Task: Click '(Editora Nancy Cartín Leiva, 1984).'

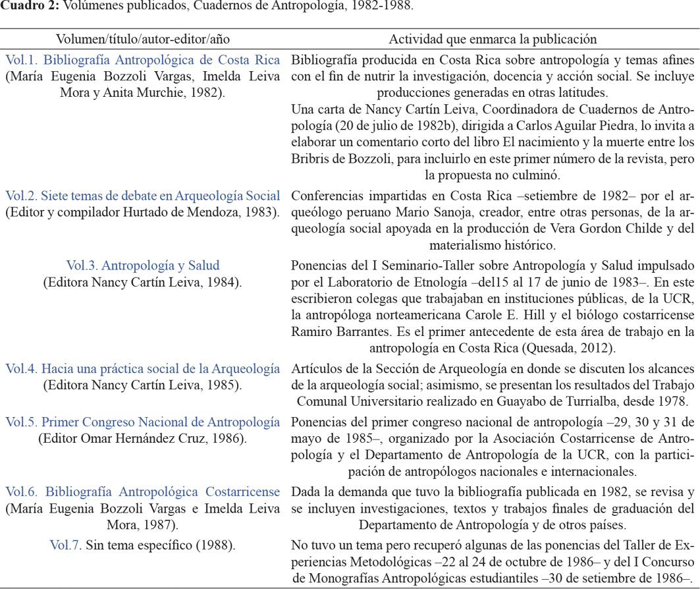Action: coord(142,282)
